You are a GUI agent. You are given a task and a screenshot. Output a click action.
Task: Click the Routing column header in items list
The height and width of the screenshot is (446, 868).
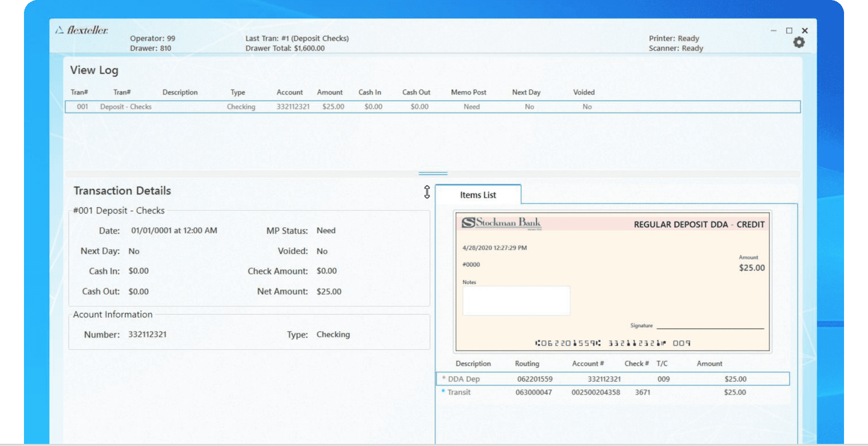point(527,363)
